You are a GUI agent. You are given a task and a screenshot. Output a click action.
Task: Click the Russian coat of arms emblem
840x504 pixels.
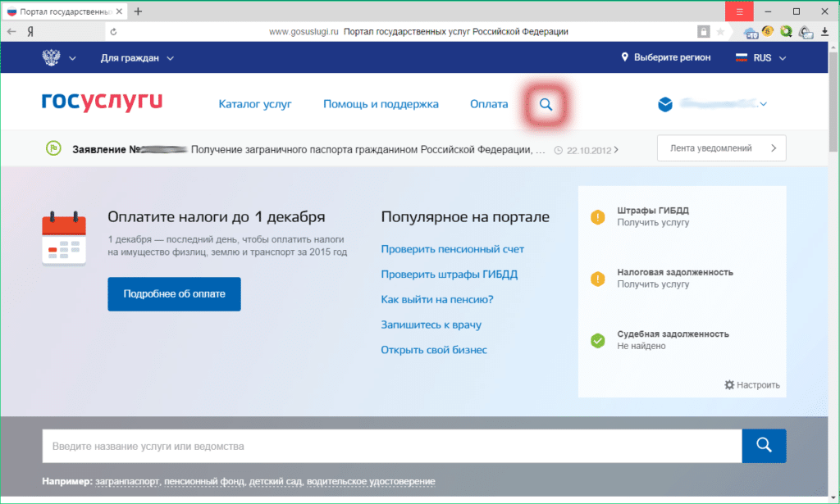52,57
